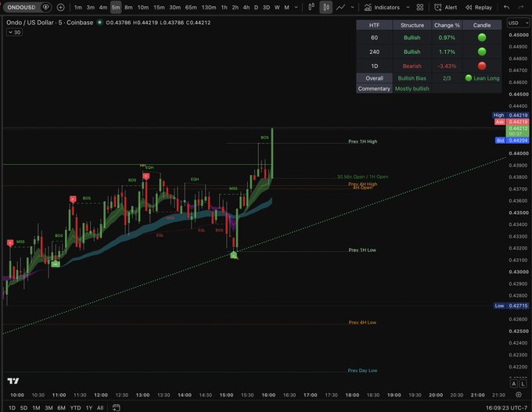Click the add symbol plus icon

60,7
